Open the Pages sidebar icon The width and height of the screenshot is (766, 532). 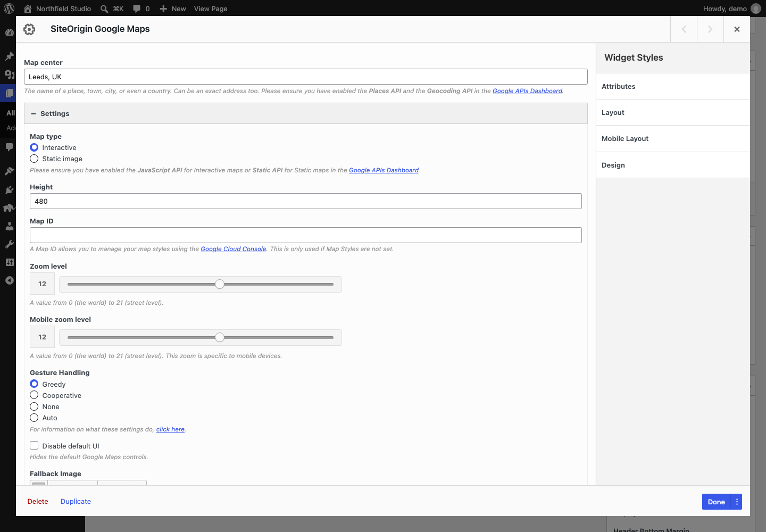(9, 93)
